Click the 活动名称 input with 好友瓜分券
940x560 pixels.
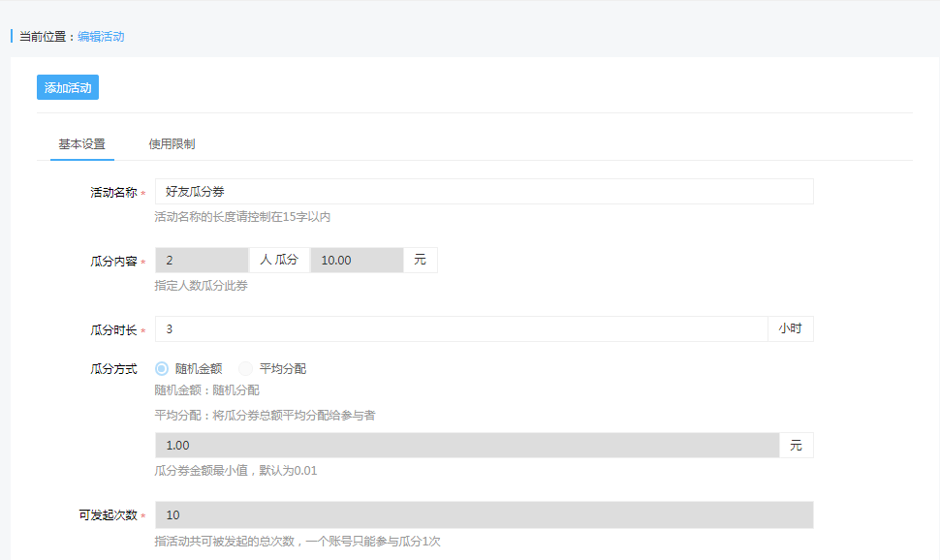click(x=485, y=192)
